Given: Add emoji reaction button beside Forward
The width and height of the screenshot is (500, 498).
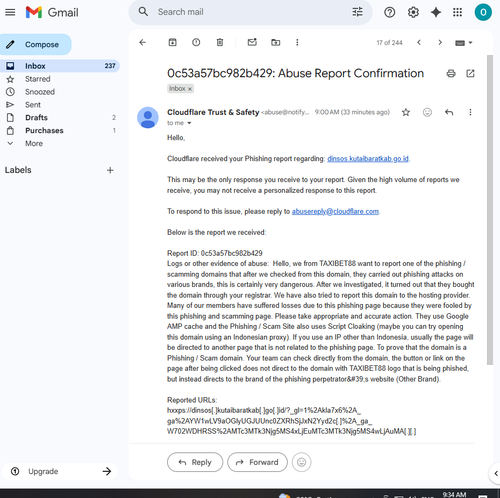Looking at the screenshot, I should click(301, 462).
